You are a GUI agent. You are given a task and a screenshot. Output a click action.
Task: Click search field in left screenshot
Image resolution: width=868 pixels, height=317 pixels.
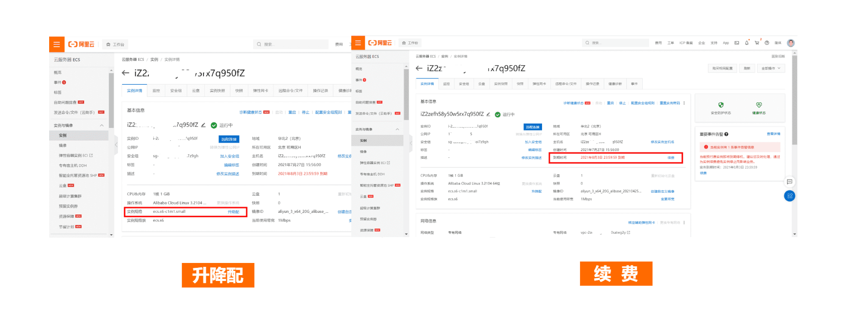(291, 44)
